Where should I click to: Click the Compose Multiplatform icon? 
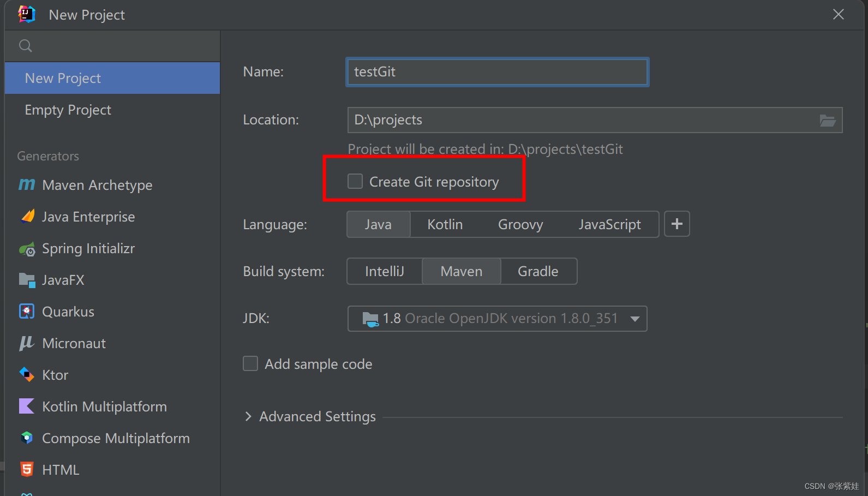[x=27, y=438]
